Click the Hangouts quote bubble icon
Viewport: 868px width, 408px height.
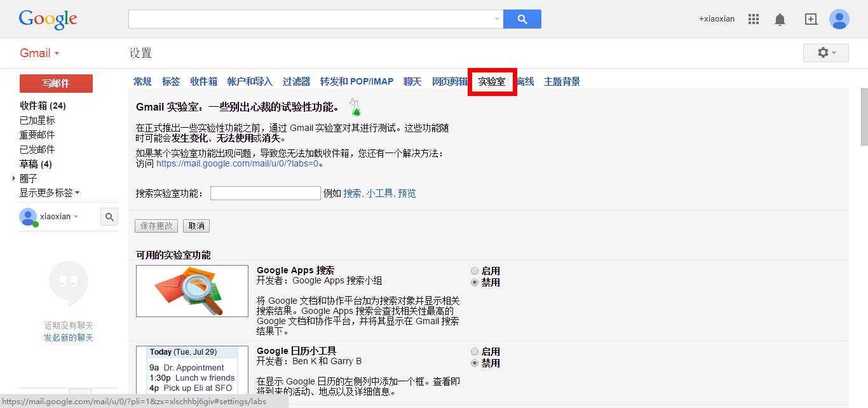click(x=69, y=283)
